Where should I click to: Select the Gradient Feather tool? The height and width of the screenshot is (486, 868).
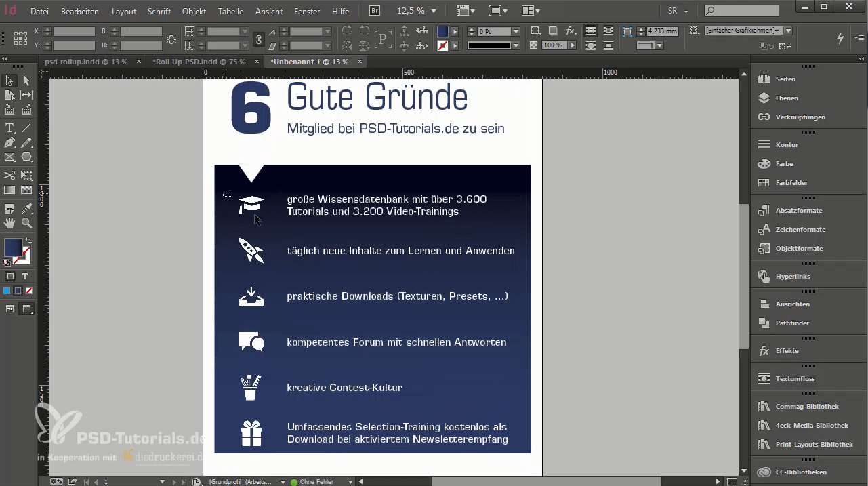click(26, 190)
